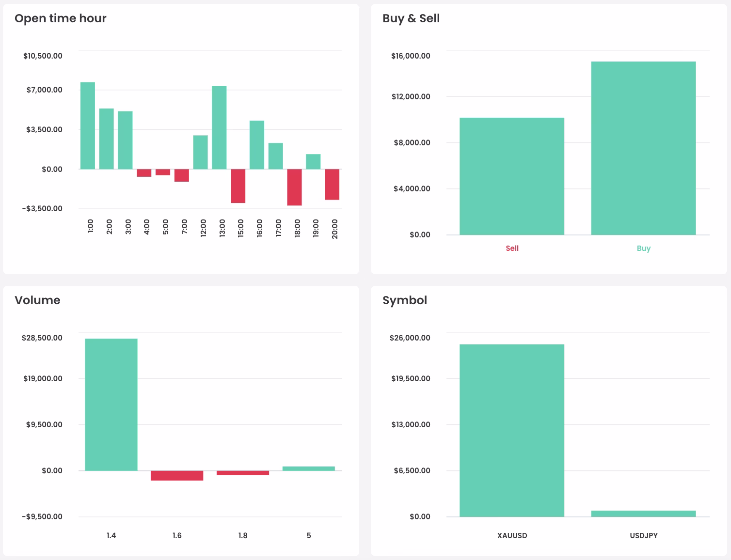This screenshot has height=560, width=731.
Task: Click the "$16,000.00" axis value
Action: pos(411,56)
